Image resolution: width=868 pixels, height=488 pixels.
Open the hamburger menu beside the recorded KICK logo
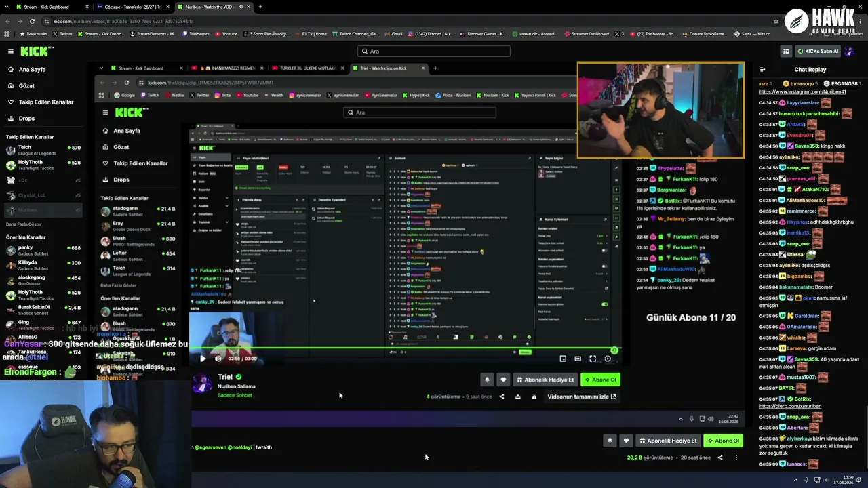click(105, 113)
